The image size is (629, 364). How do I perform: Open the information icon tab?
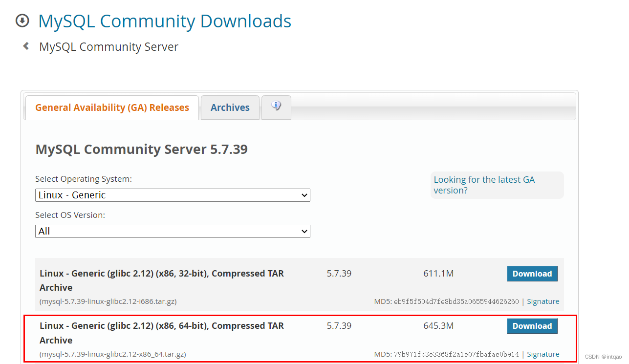pyautogui.click(x=276, y=107)
